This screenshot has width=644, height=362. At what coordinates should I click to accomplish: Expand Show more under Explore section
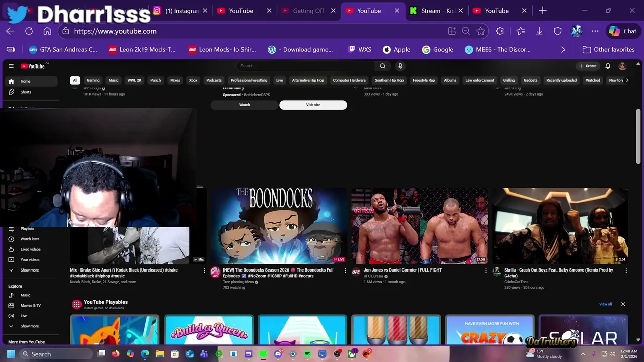[x=30, y=326]
